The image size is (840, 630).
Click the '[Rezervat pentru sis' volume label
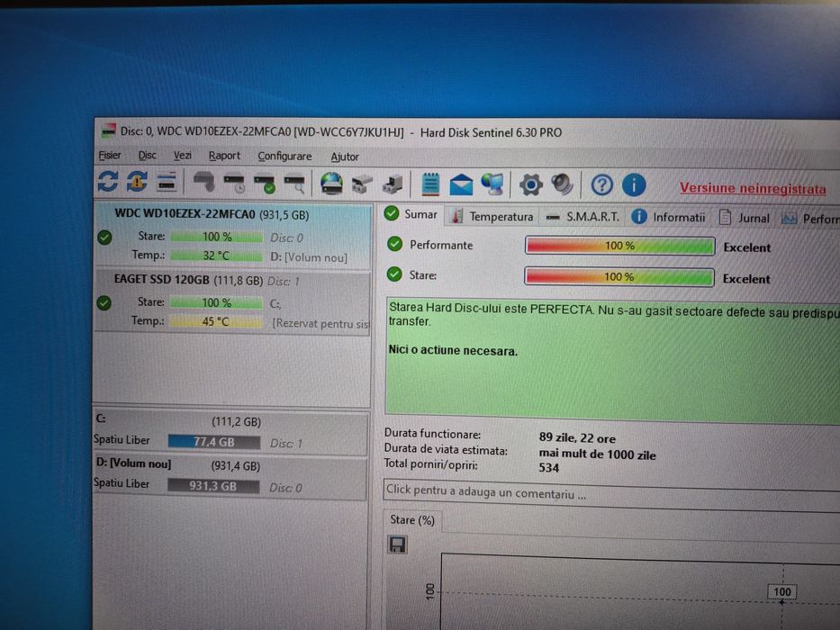(321, 324)
